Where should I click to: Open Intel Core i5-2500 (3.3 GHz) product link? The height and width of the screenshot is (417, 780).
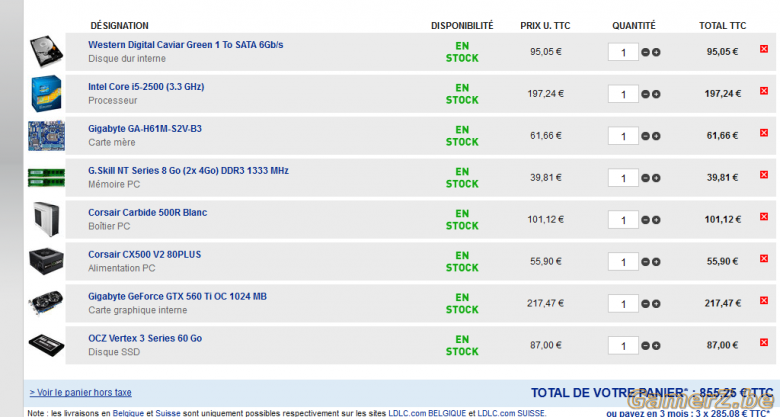(x=146, y=87)
